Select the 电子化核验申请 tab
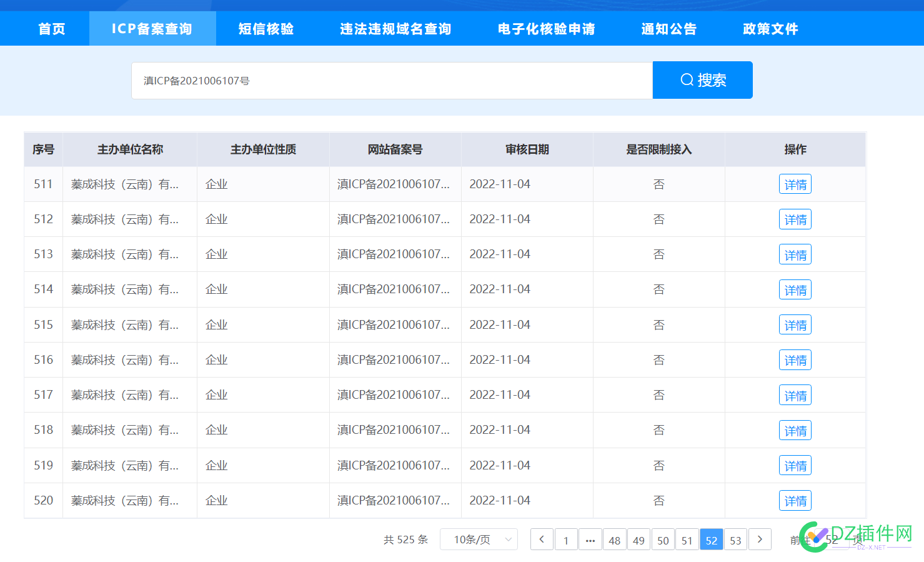Image resolution: width=924 pixels, height=562 pixels. coord(547,29)
